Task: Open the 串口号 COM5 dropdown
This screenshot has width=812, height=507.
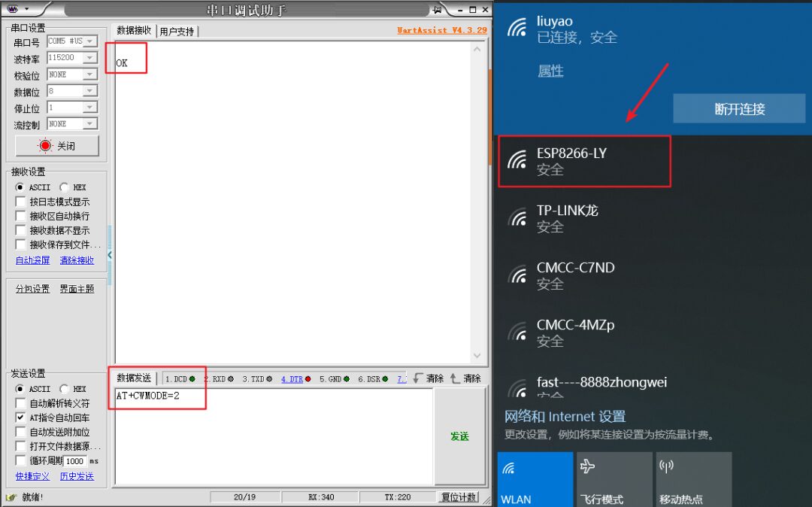Action: pos(90,41)
